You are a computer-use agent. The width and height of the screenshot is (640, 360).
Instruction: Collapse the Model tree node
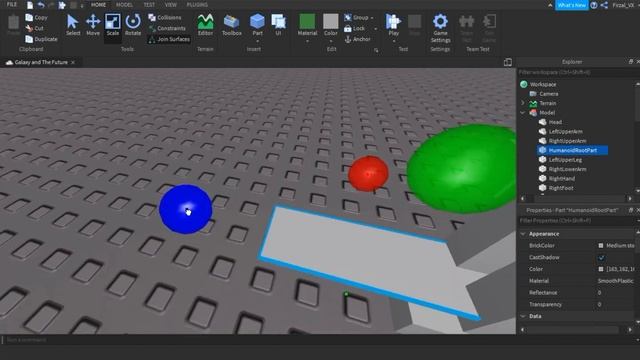click(x=523, y=113)
